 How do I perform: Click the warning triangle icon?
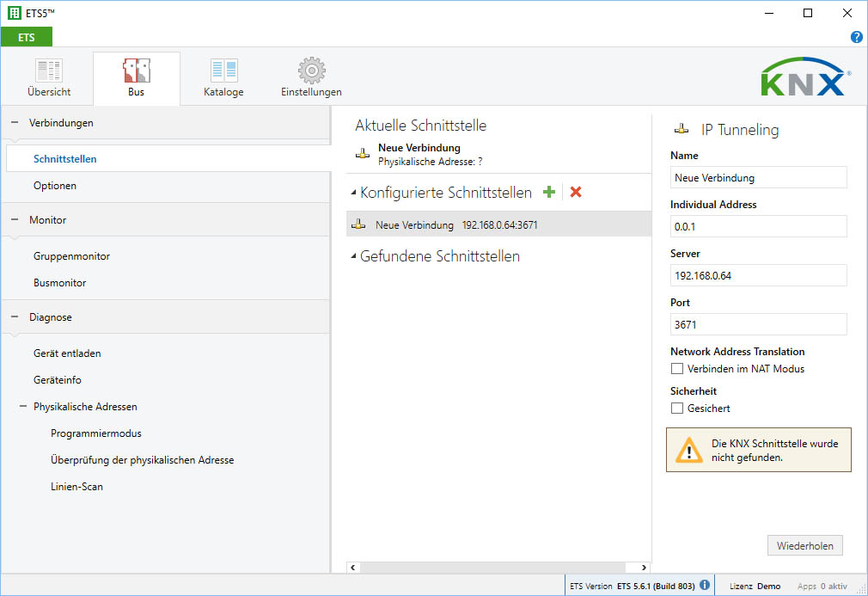(688, 450)
